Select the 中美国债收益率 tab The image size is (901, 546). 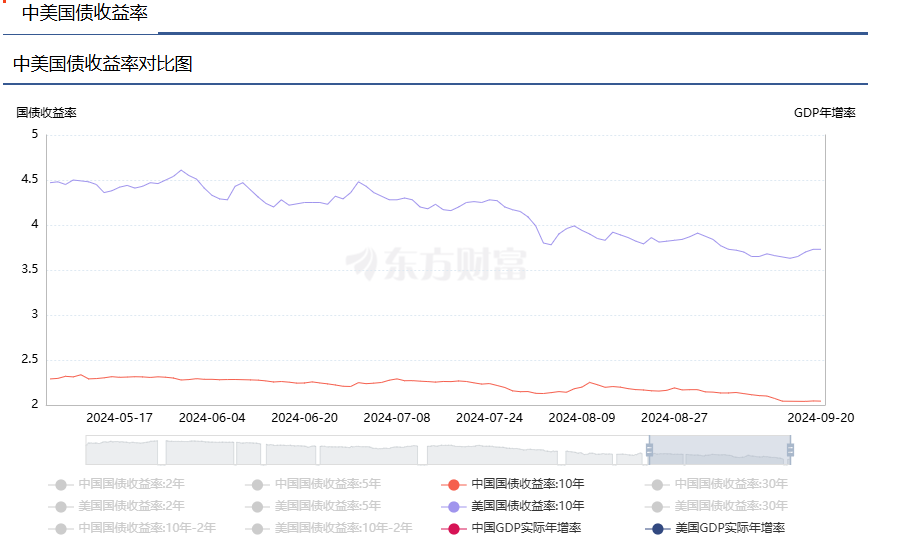click(x=85, y=13)
